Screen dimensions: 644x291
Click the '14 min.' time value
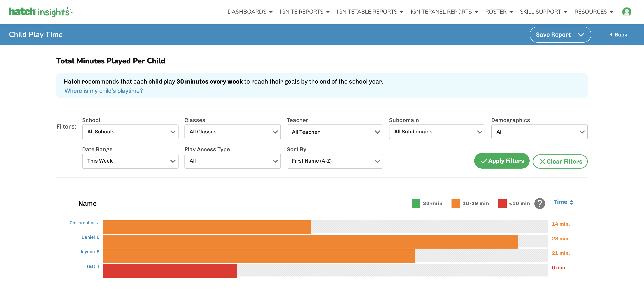[561, 224]
